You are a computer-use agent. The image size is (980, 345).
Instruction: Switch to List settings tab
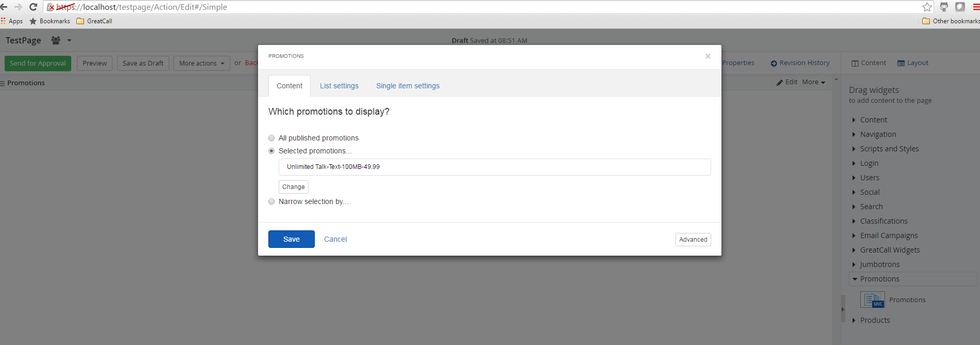click(339, 86)
